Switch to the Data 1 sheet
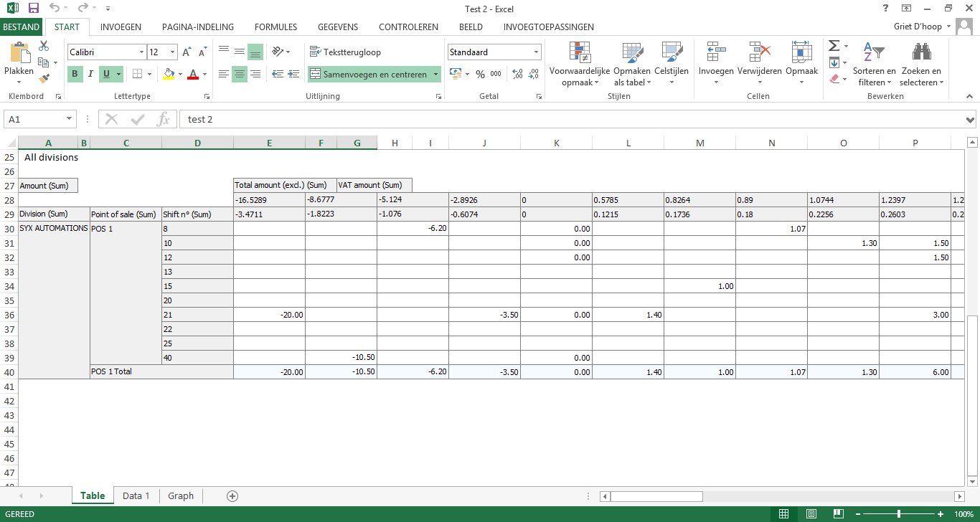Viewport: 980px width, 522px height. coord(136,495)
